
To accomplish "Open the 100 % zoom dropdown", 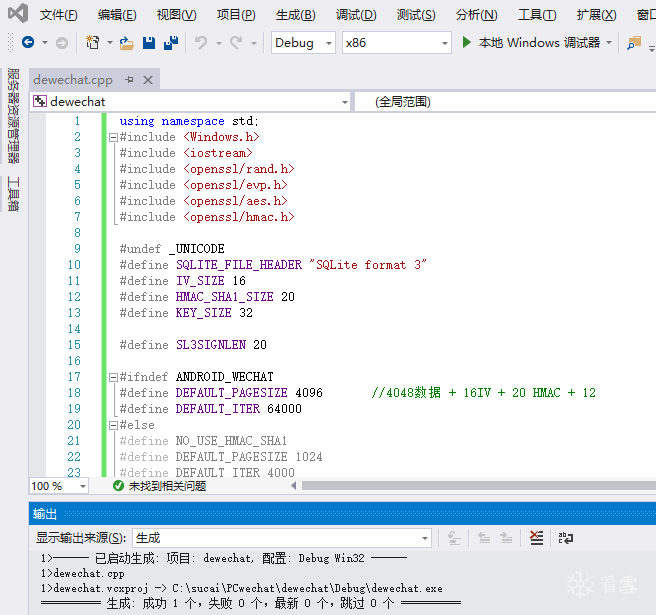I will point(59,486).
